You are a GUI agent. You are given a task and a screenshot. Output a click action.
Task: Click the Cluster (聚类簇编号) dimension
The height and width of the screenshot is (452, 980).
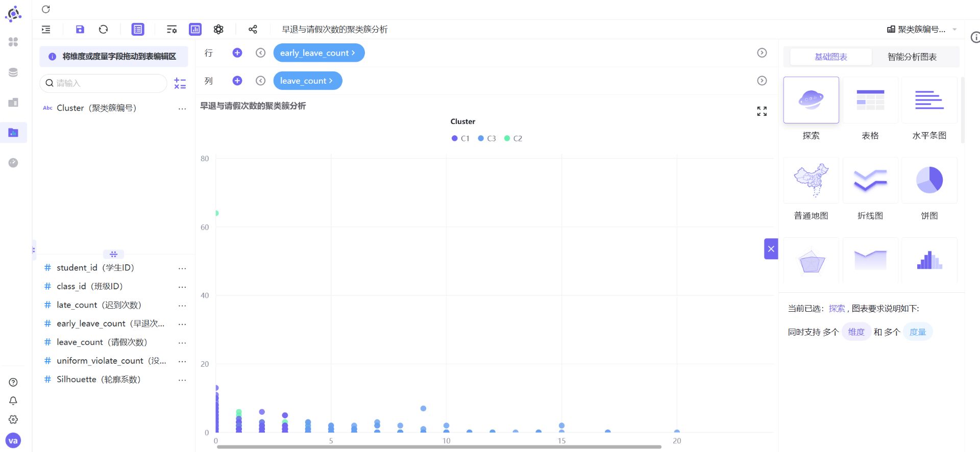(96, 108)
